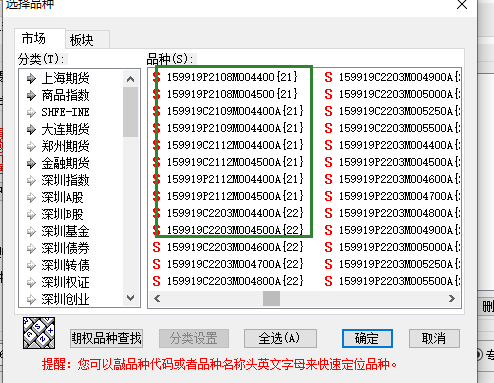Click instrument list horizontal scrollbar thumb
Image resolution: width=494 pixels, height=383 pixels.
pyautogui.click(x=271, y=298)
